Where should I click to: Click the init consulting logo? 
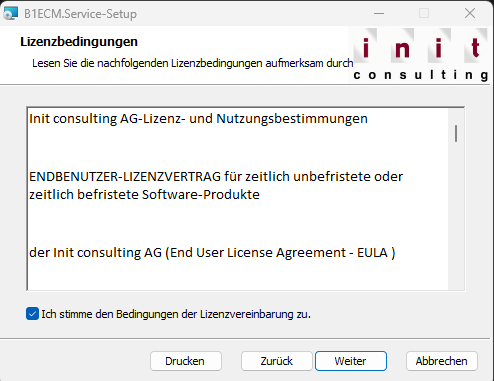(x=420, y=56)
